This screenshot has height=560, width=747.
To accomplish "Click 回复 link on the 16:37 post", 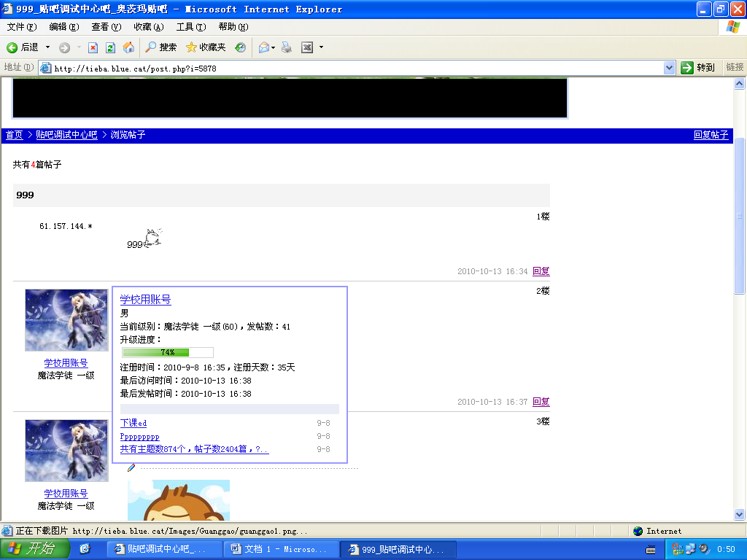I will [541, 402].
